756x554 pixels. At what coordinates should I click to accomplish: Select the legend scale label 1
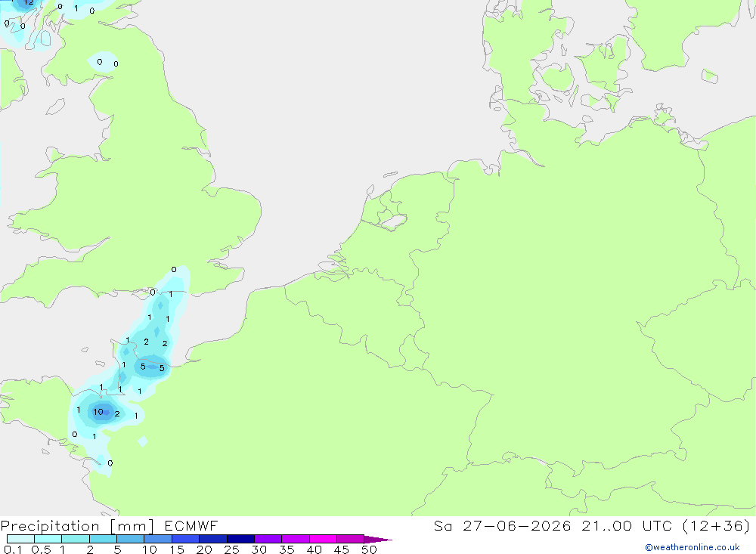click(62, 549)
